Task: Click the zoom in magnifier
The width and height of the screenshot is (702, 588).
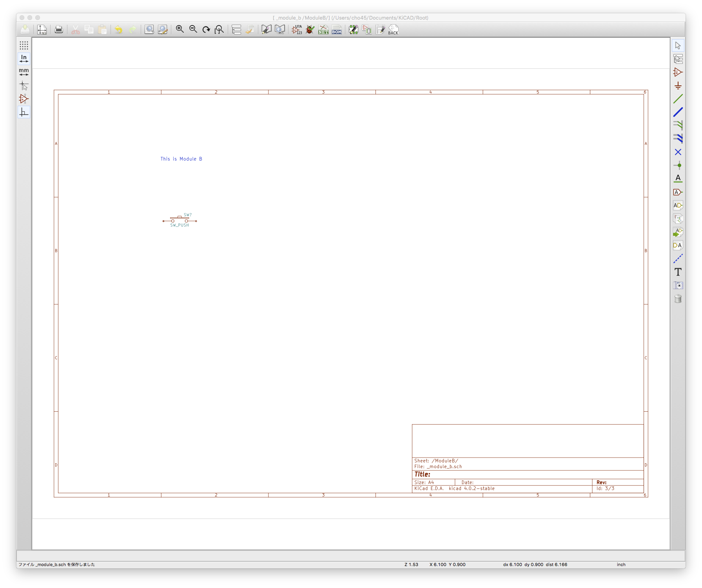Action: pos(180,30)
